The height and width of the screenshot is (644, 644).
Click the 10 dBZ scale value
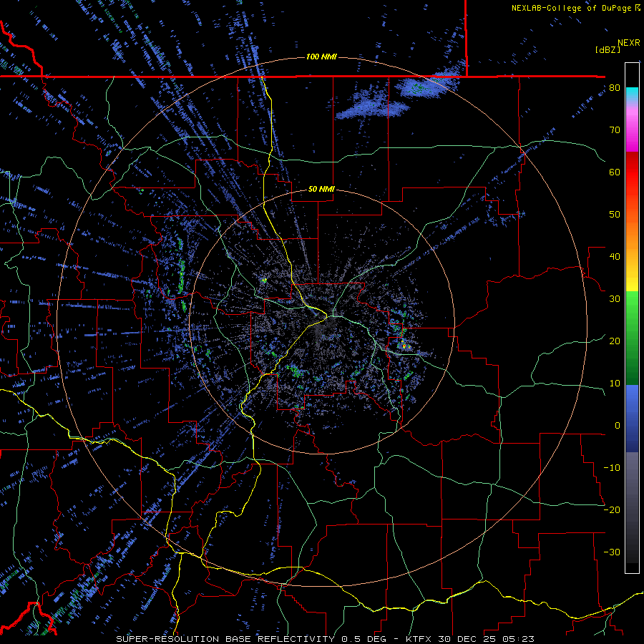click(615, 384)
